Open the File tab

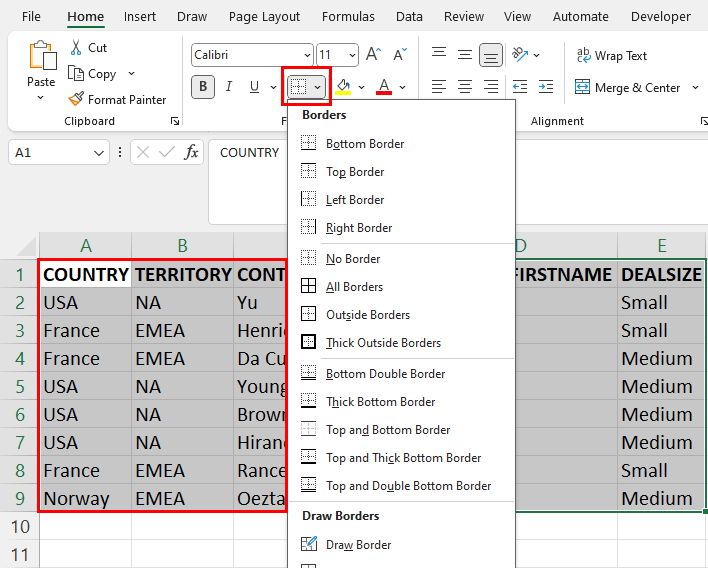(31, 17)
